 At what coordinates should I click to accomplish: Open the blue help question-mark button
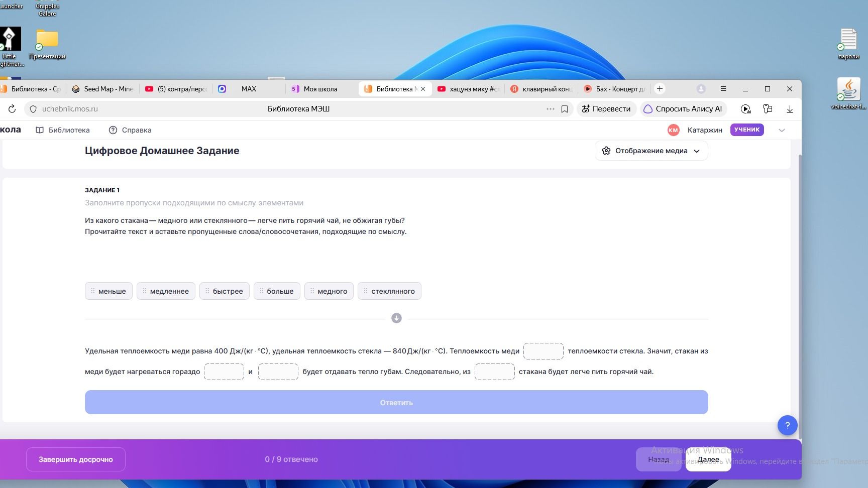click(787, 425)
